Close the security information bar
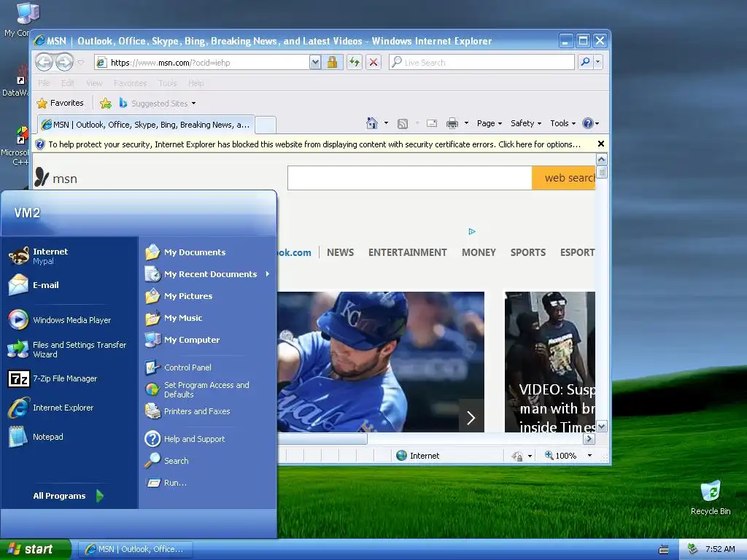The height and width of the screenshot is (560, 747). tap(601, 144)
